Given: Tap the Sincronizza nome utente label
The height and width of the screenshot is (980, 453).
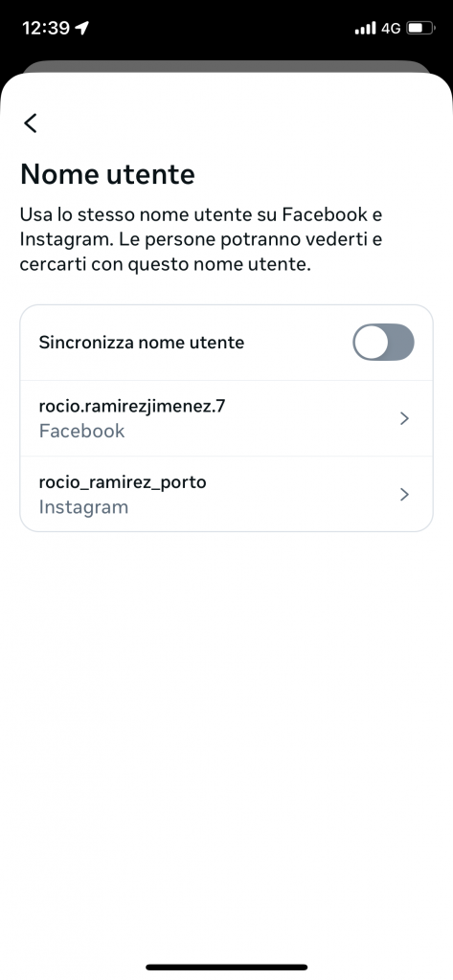Looking at the screenshot, I should [142, 343].
